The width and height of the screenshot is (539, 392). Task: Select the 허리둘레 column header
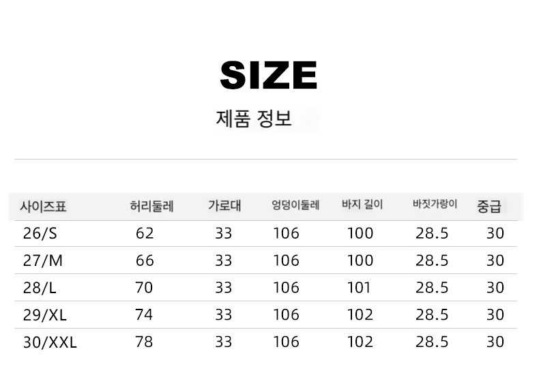click(x=151, y=207)
